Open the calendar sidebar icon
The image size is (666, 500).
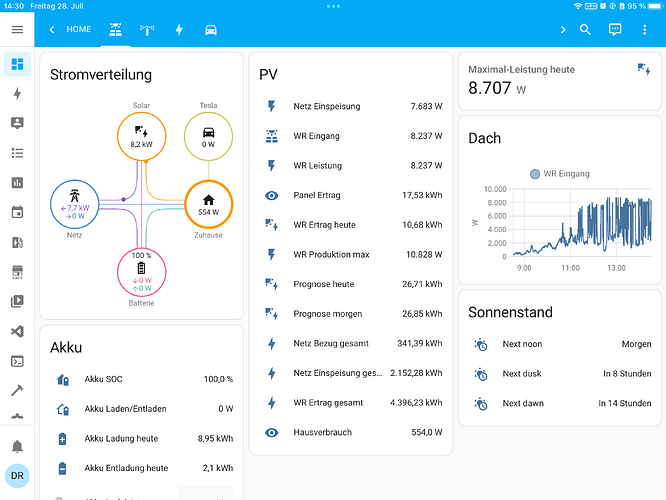(17, 212)
